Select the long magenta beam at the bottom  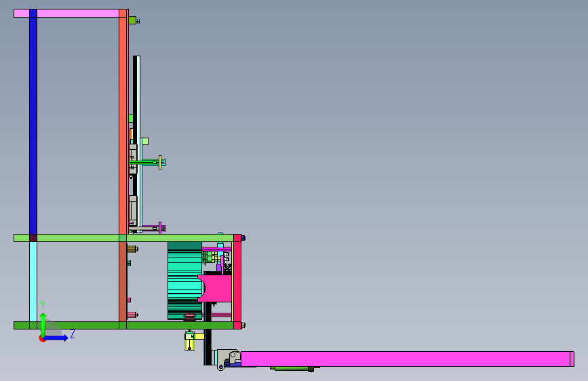click(x=407, y=359)
